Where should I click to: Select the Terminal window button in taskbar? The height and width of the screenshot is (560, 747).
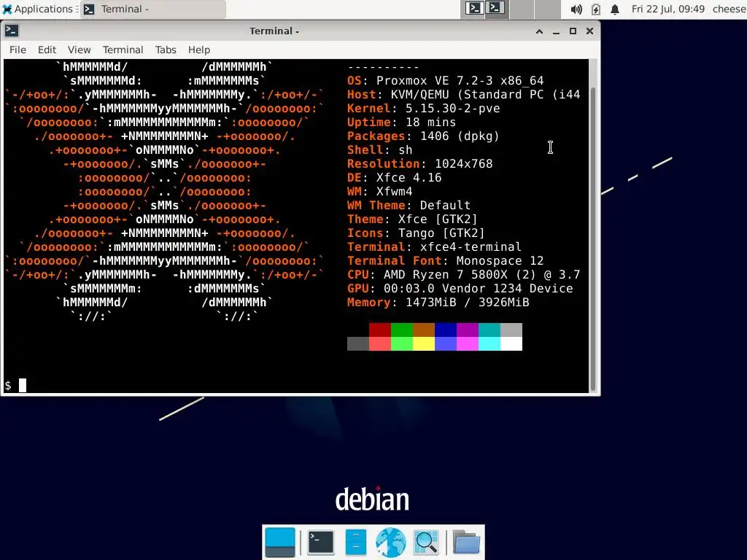[x=152, y=9]
